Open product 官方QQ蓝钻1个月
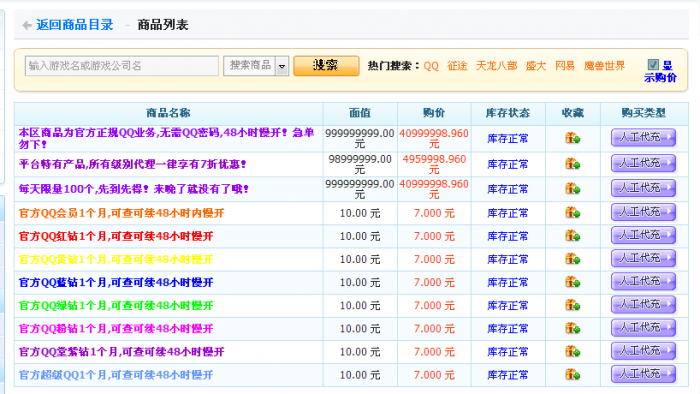 [x=116, y=283]
